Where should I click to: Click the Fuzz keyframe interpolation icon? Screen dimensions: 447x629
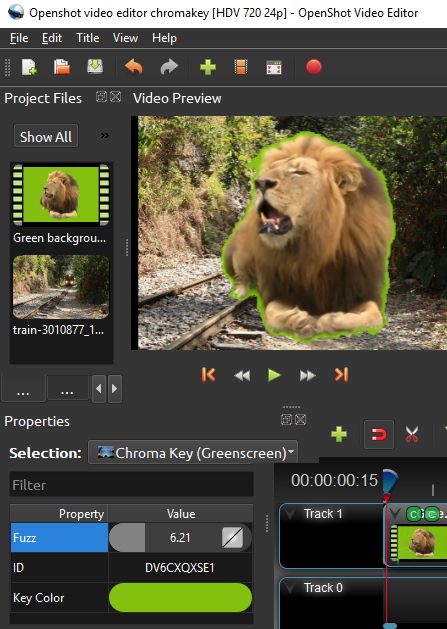pyautogui.click(x=232, y=538)
